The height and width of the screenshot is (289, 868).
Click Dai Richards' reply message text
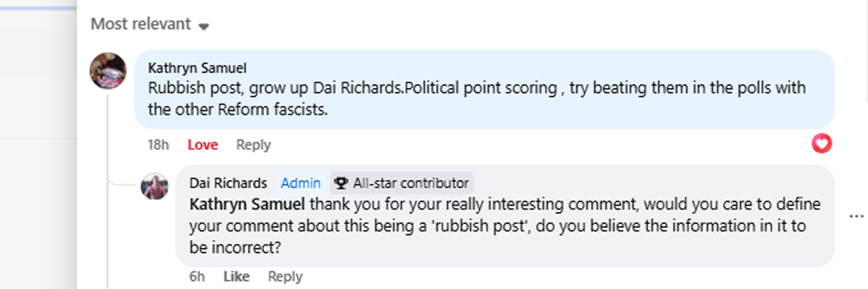click(498, 225)
